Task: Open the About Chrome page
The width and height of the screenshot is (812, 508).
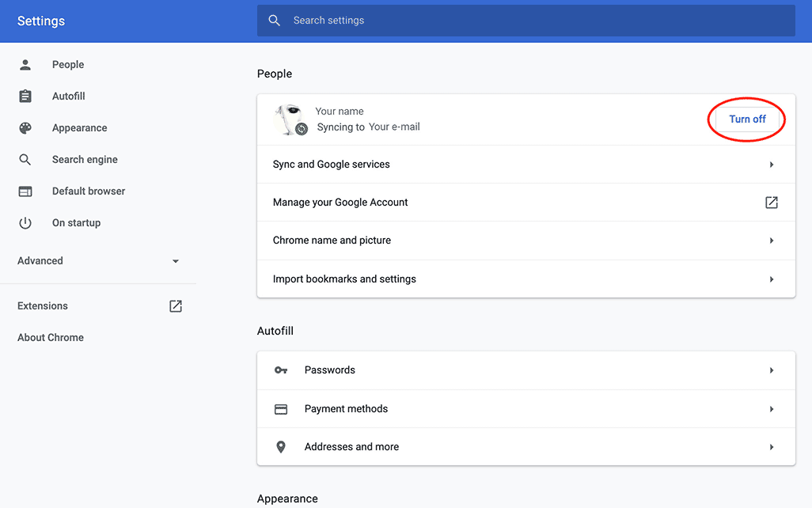Action: coord(51,338)
